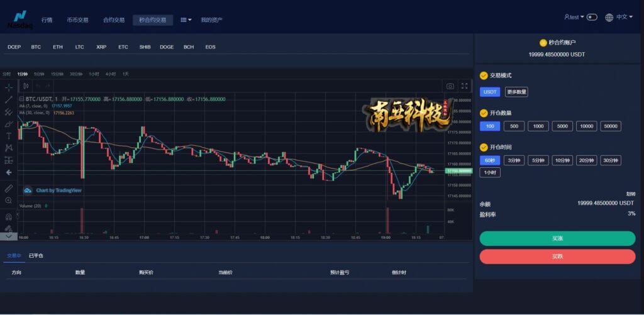Click the green current price label on axis
The width and height of the screenshot is (644, 315).
[458, 170]
